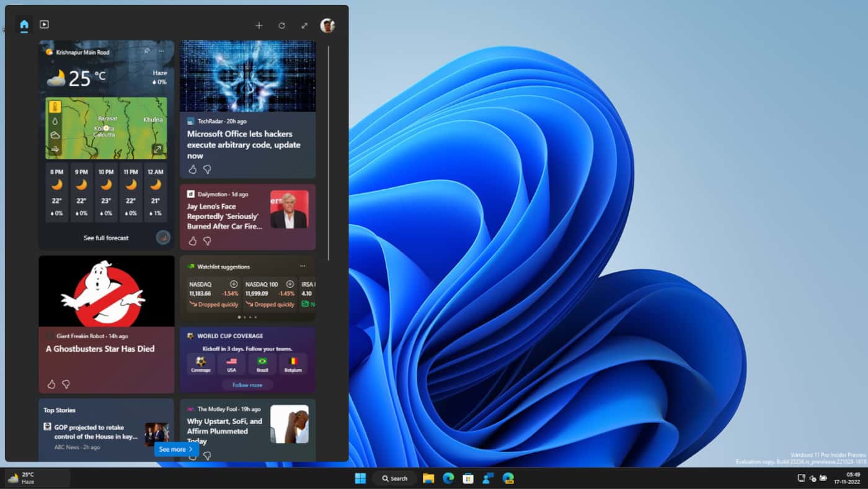The width and height of the screenshot is (868, 489).
Task: Click the Follow more button
Action: point(247,385)
